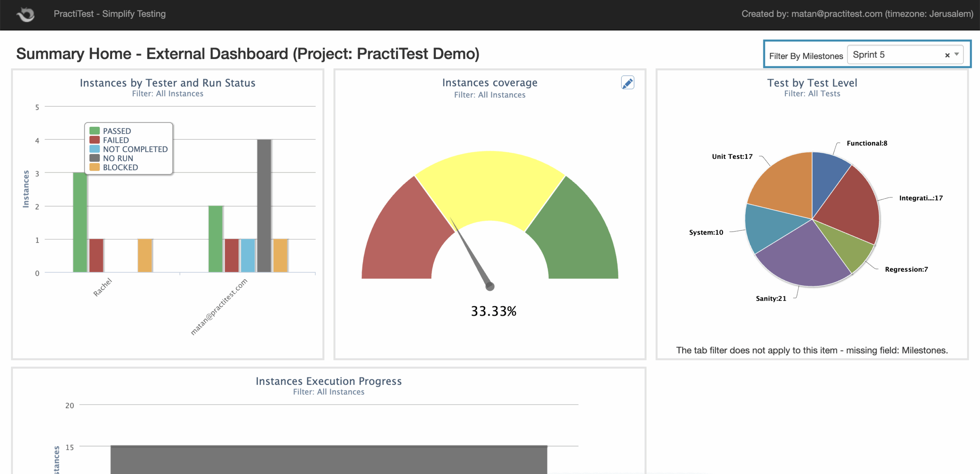This screenshot has width=980, height=474.
Task: Toggle PASSED series in the legend
Action: click(117, 131)
